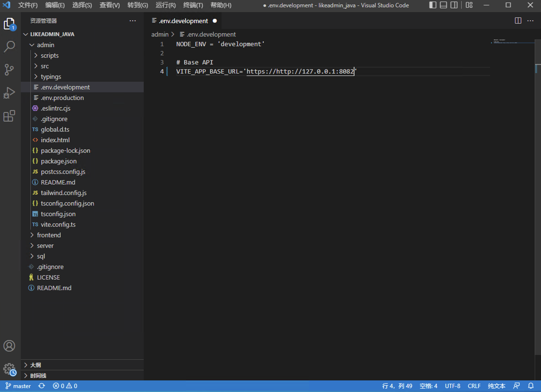
Task: Click the master branch indicator
Action: pos(18,386)
